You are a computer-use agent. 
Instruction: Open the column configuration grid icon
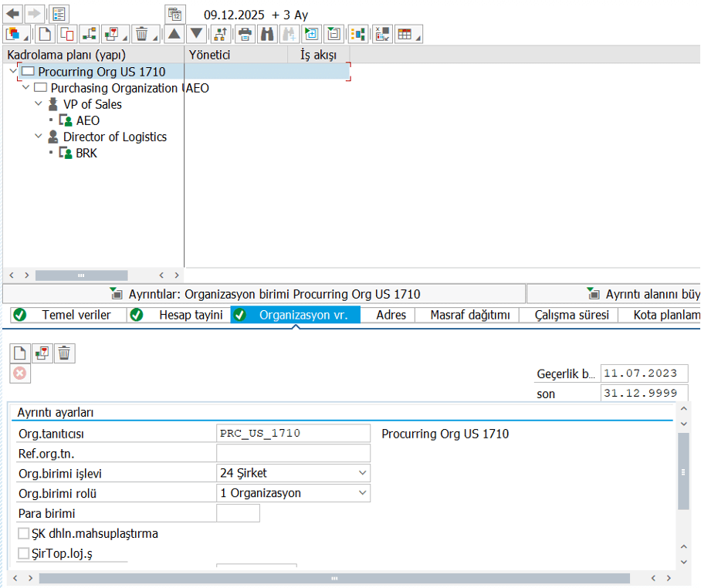point(405,34)
